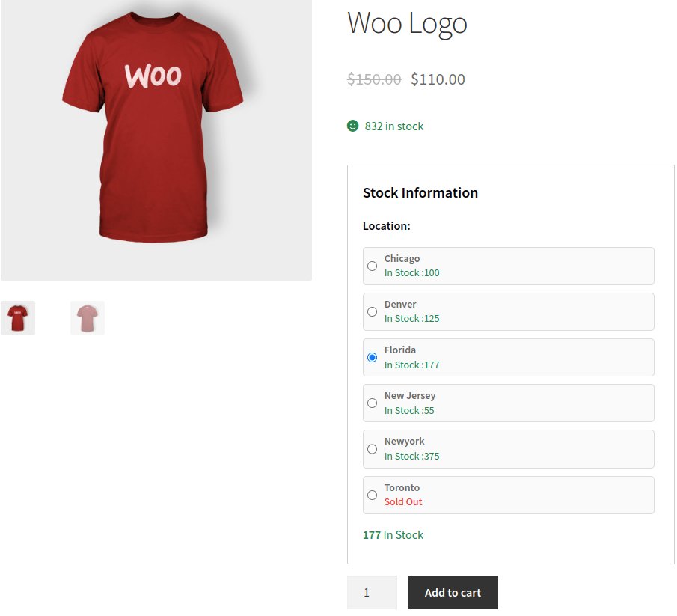Click the green smiley stock icon
677x616 pixels.
[x=353, y=126]
